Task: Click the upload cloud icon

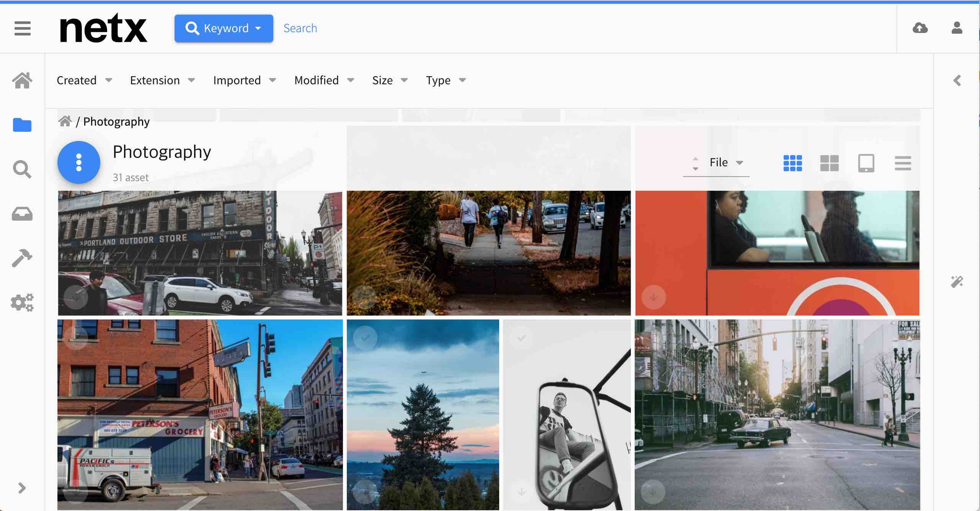Action: pyautogui.click(x=920, y=28)
